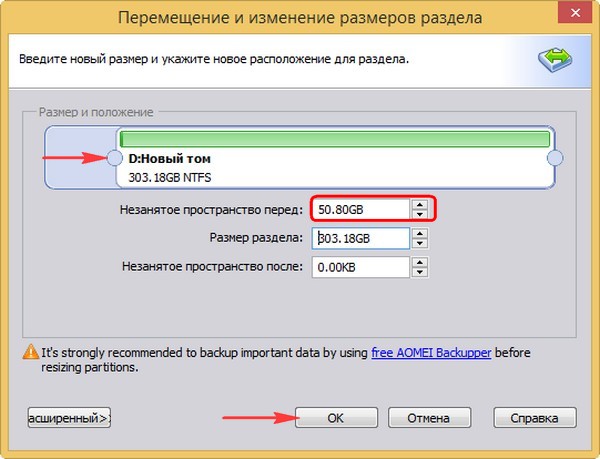Click the orange warning triangle icon
Image resolution: width=600 pixels, height=459 pixels.
pos(31,352)
